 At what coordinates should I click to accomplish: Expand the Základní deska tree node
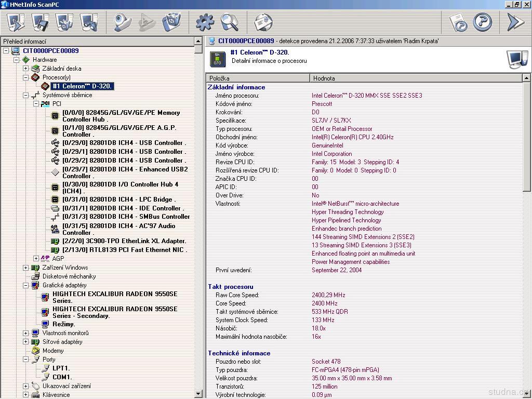(26, 69)
